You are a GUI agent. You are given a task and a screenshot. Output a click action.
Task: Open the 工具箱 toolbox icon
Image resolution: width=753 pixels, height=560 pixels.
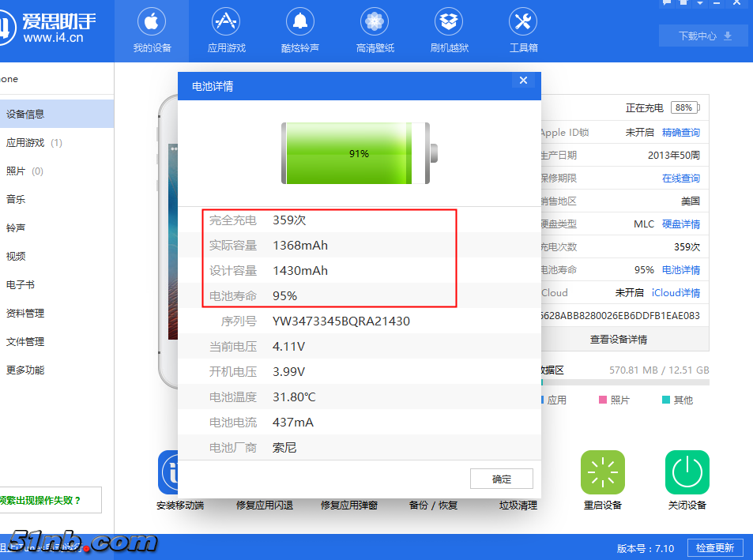[523, 22]
